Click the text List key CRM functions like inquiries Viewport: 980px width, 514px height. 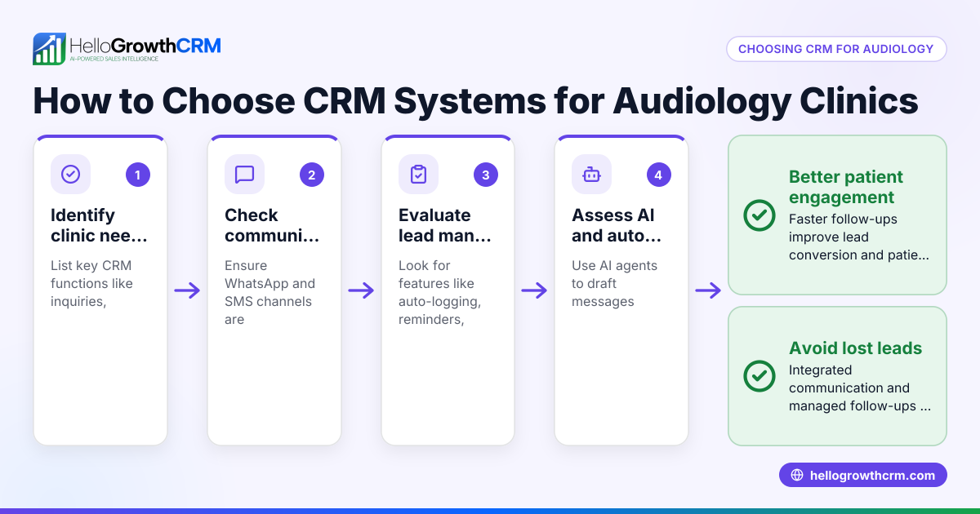click(x=91, y=284)
